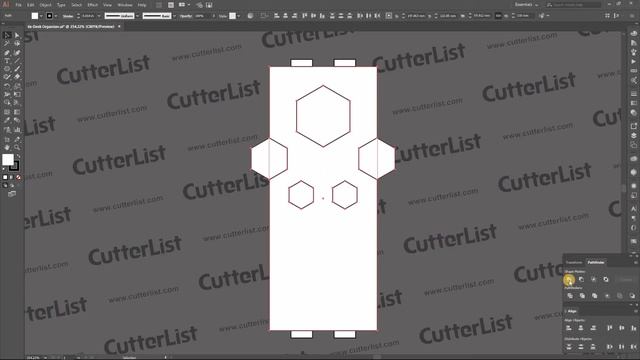
Task: Switch paint mode to Gradient
Action: (x=12, y=178)
